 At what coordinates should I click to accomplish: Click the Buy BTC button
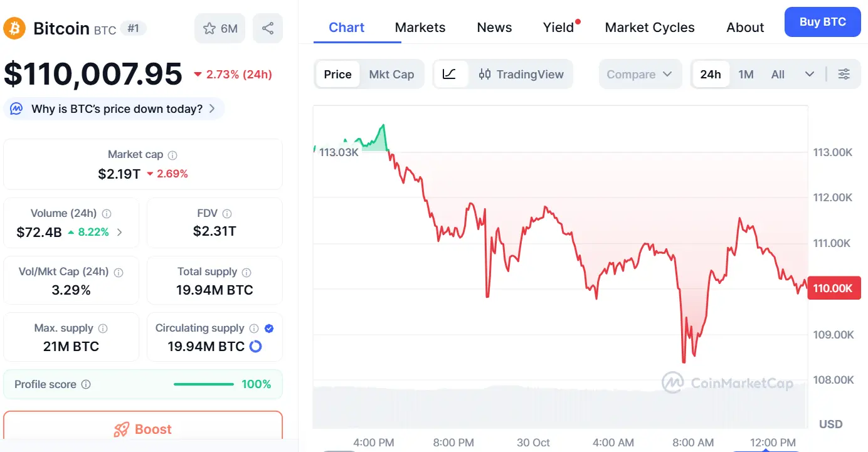click(822, 21)
